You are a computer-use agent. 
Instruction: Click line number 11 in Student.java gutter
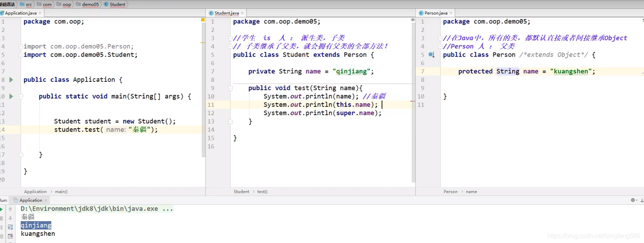(x=211, y=105)
